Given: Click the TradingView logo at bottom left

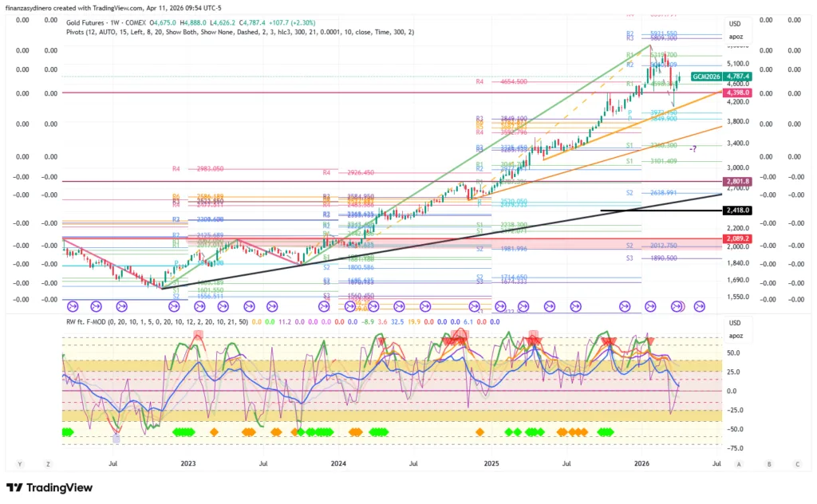Looking at the screenshot, I should click(49, 487).
